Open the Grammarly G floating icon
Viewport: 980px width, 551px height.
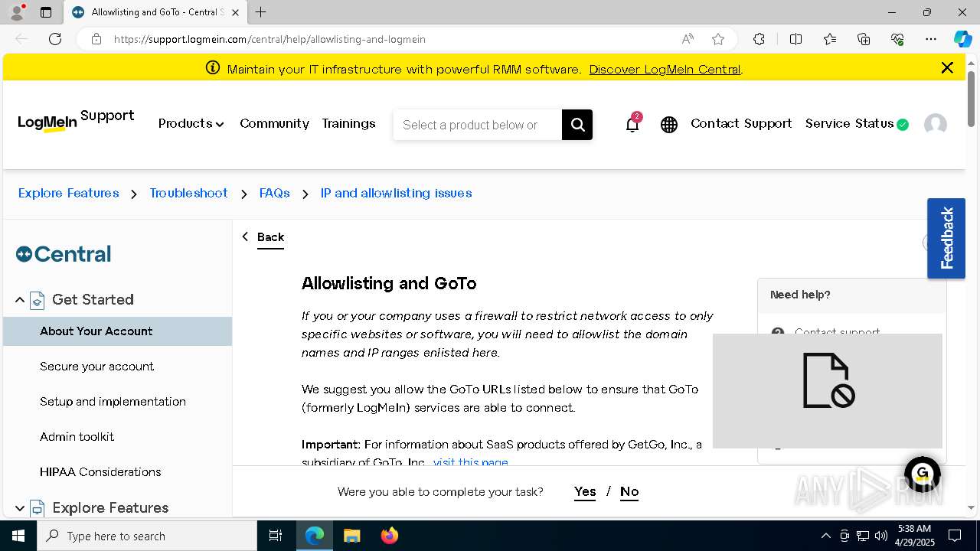click(922, 474)
